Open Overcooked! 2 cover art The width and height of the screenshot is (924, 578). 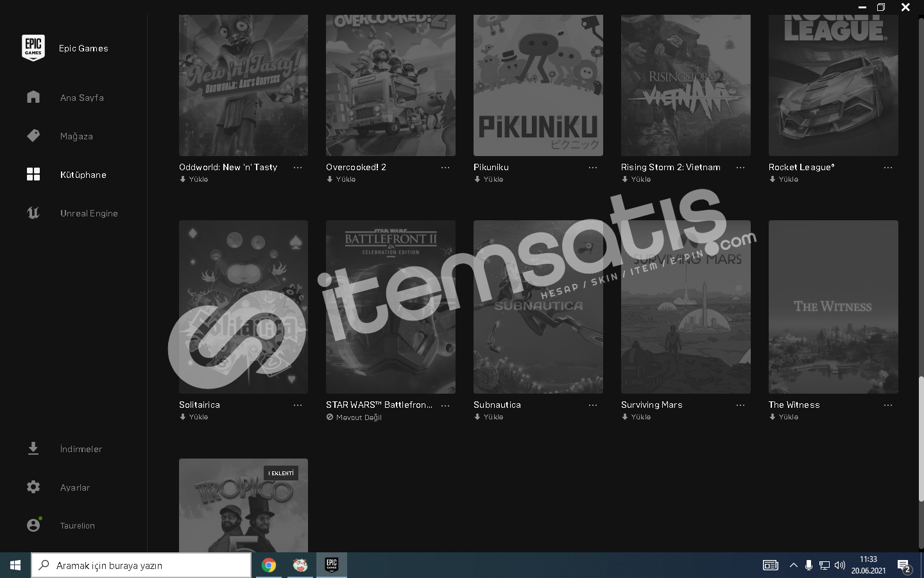point(391,85)
